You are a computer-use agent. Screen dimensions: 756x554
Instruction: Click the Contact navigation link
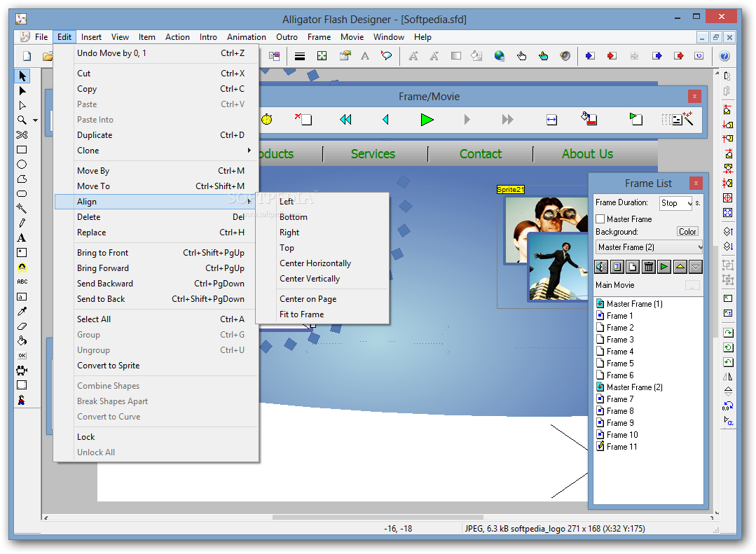click(480, 154)
